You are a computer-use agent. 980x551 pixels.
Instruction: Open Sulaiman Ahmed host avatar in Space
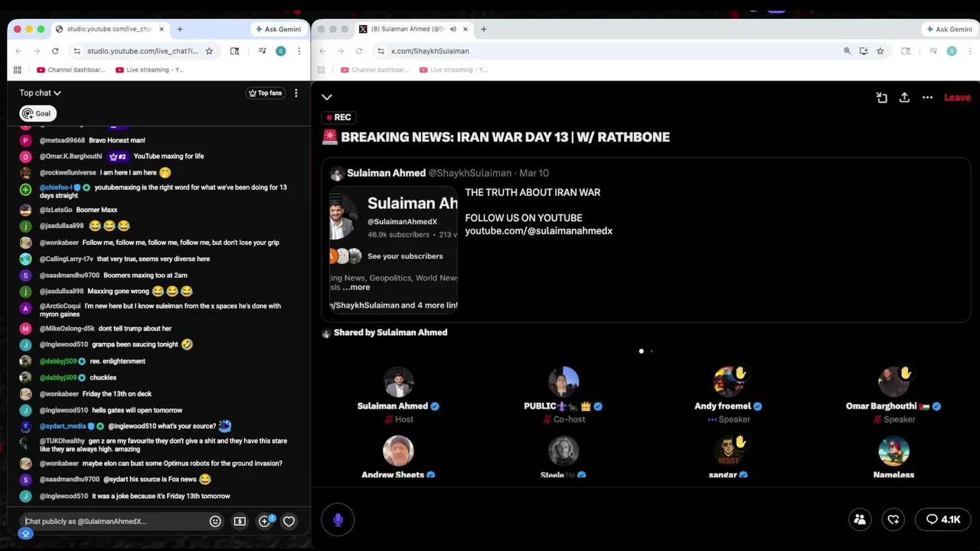(398, 383)
